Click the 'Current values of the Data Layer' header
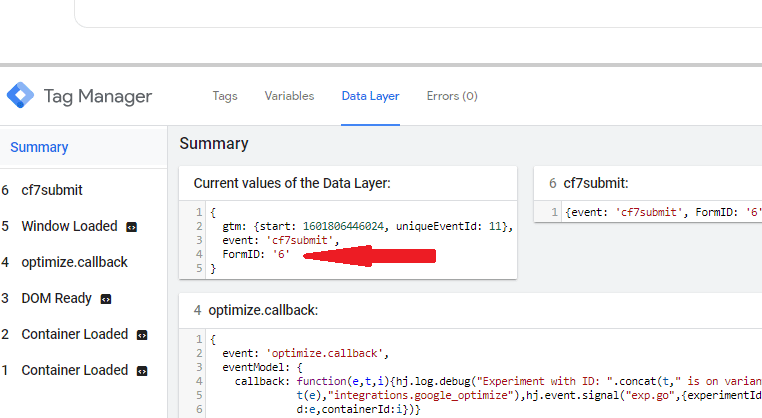This screenshot has width=762, height=418. click(291, 183)
